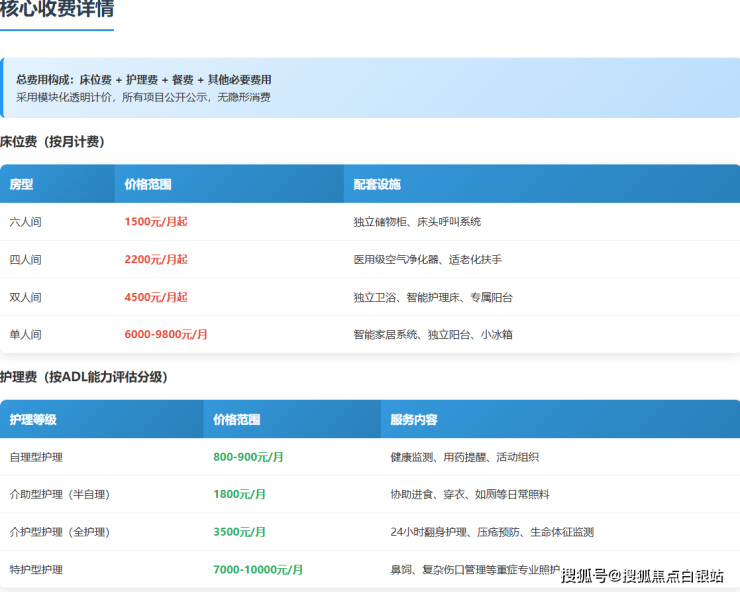Click the 核心收费详情 page heading

[57, 11]
